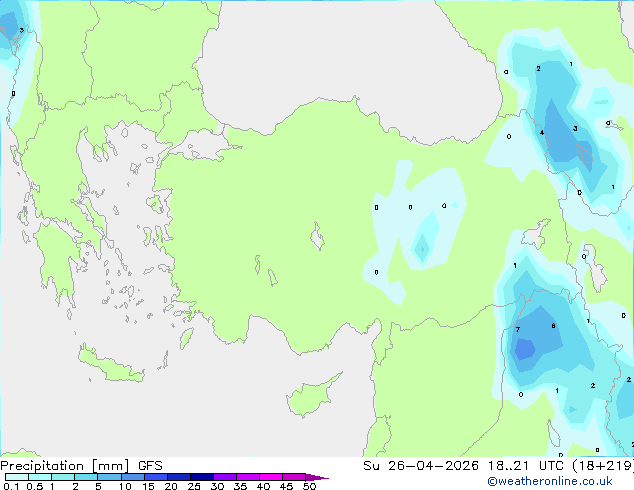Click legend swatch between 0.5 and 1
634x490 pixels.
click(40, 477)
